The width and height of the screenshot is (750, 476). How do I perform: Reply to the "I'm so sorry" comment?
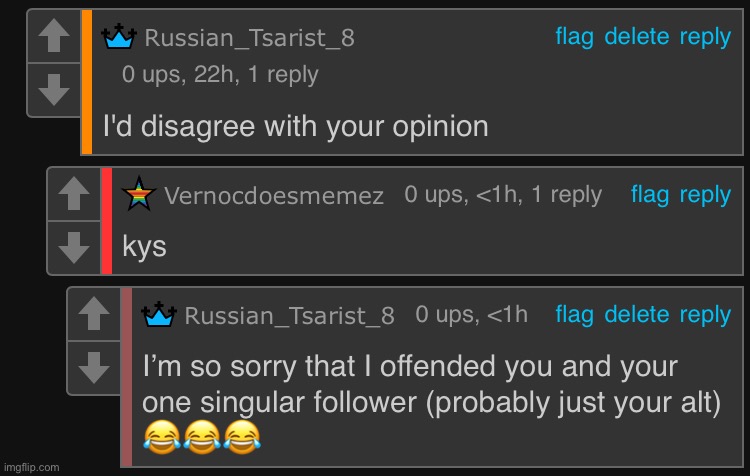(705, 315)
